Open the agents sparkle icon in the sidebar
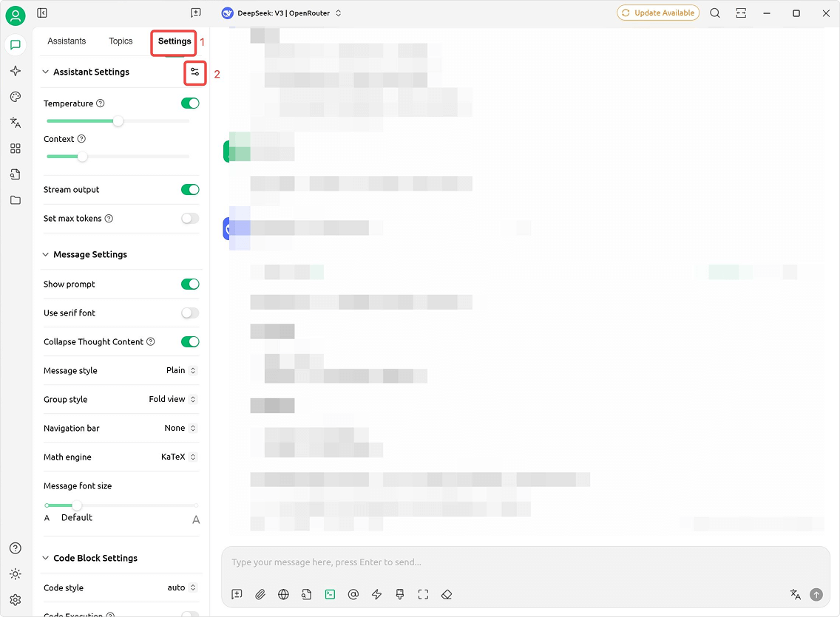 (16, 71)
